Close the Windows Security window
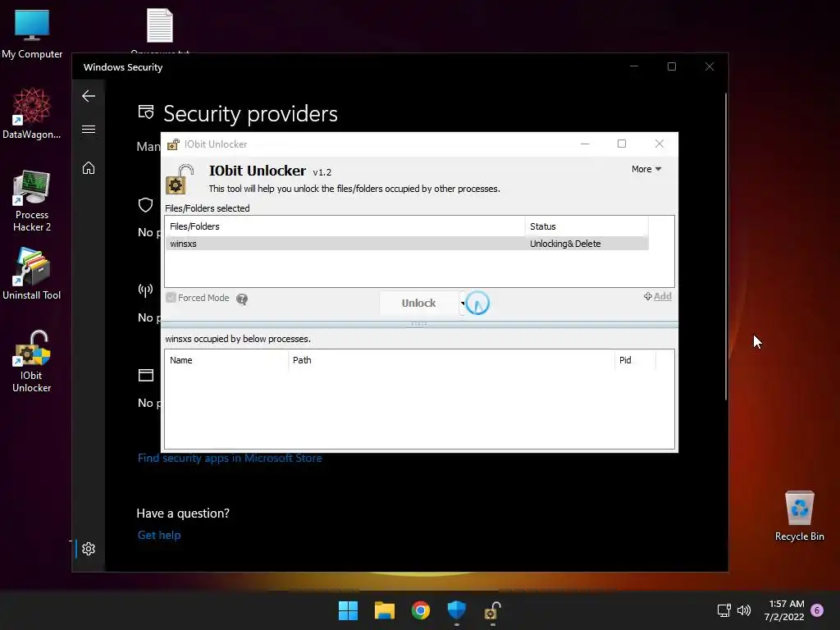This screenshot has height=630, width=840. pos(710,66)
